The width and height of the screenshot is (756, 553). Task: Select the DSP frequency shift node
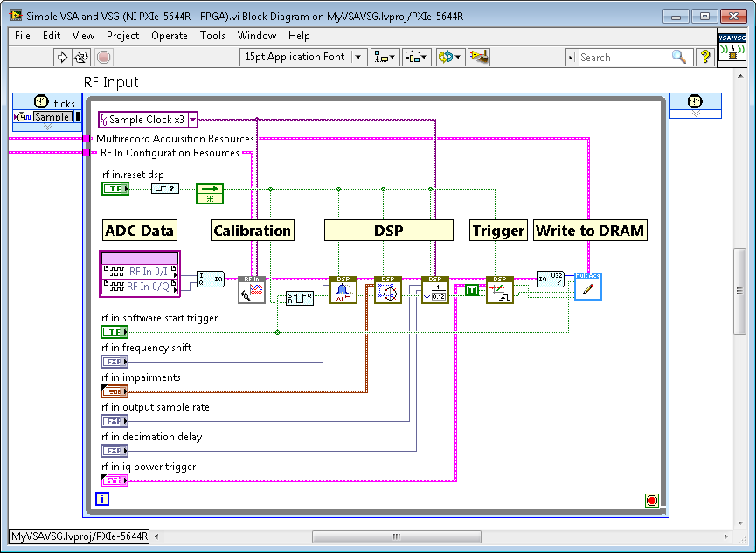(343, 290)
